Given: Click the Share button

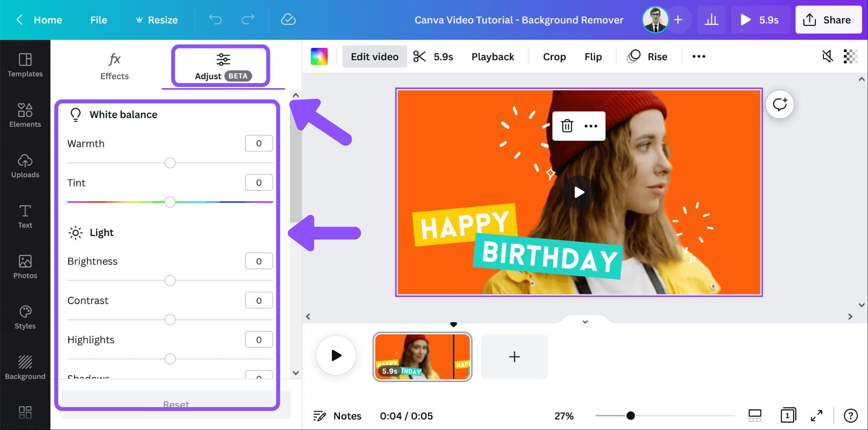Looking at the screenshot, I should coord(829,20).
